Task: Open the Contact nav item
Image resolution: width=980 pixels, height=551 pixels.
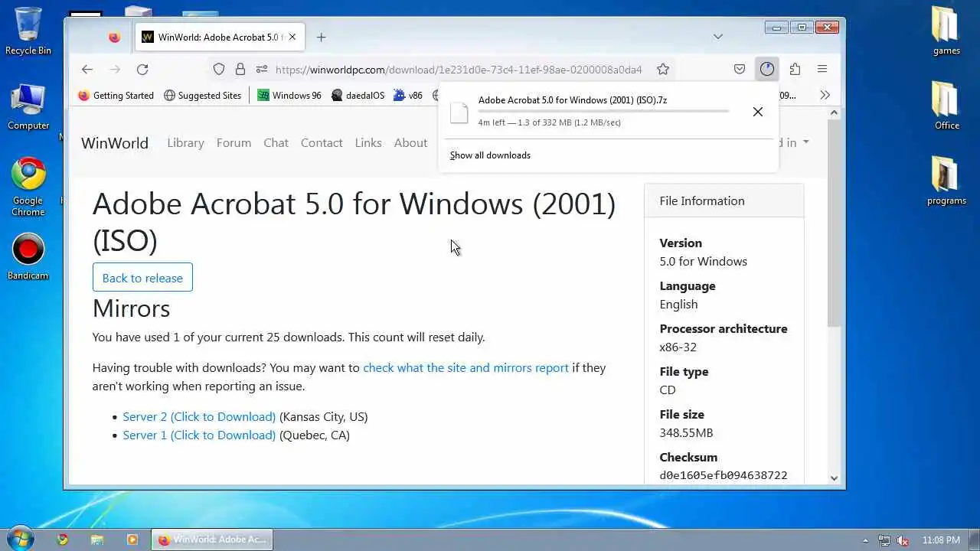Action: (322, 143)
